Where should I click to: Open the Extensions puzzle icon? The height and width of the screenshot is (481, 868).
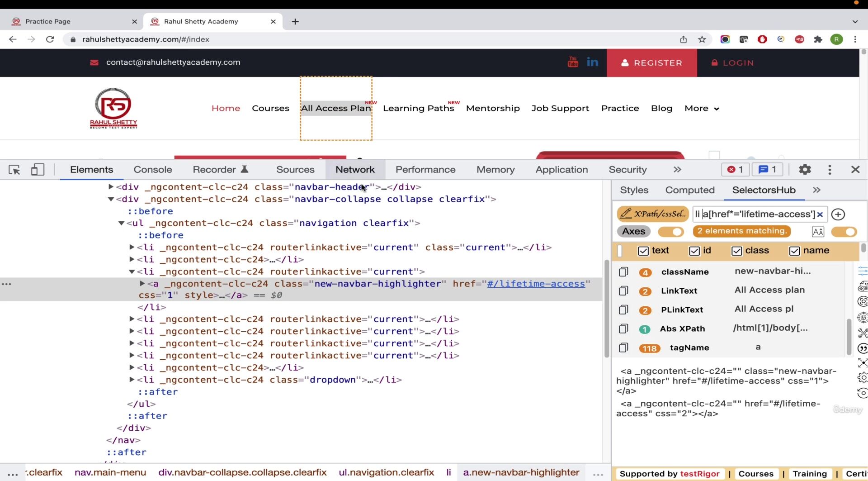(818, 39)
